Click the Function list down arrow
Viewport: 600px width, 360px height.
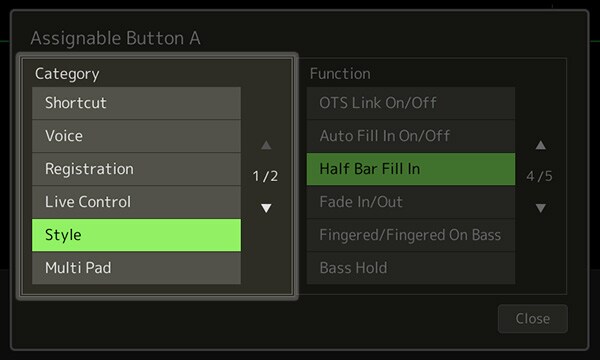click(540, 208)
